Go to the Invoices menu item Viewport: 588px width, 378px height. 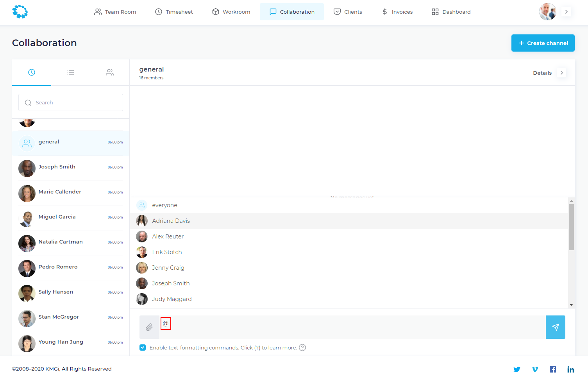point(397,12)
